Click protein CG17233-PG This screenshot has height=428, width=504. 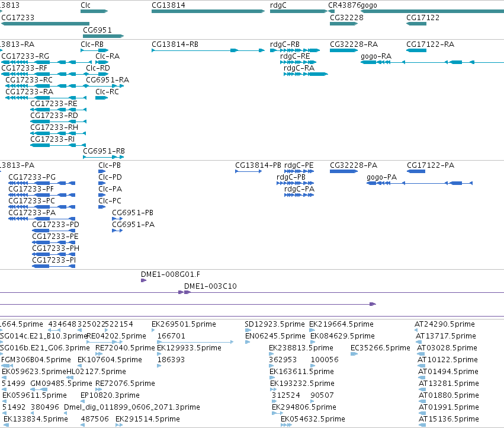point(42,183)
